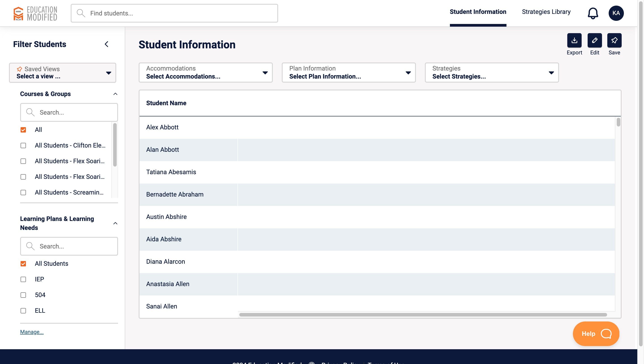Screen dimensions: 644x364
Task: Open the Alex Abbott student row
Action: coord(162,127)
